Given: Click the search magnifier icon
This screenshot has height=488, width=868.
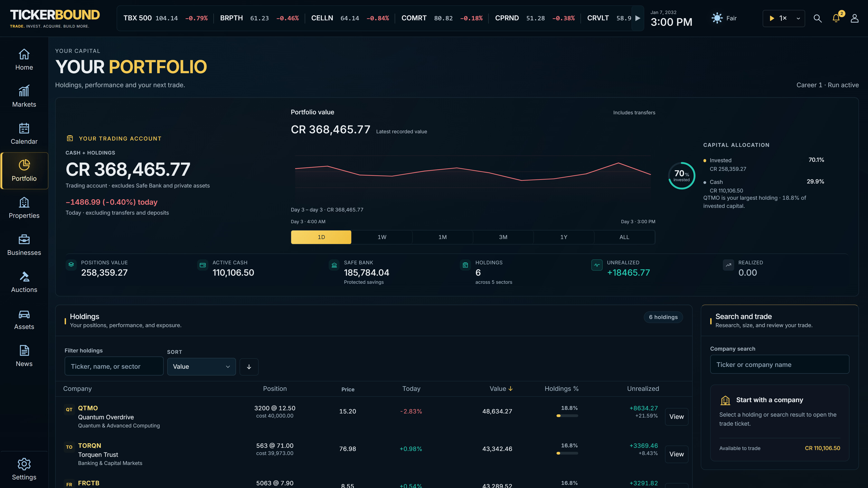Looking at the screenshot, I should (x=817, y=18).
